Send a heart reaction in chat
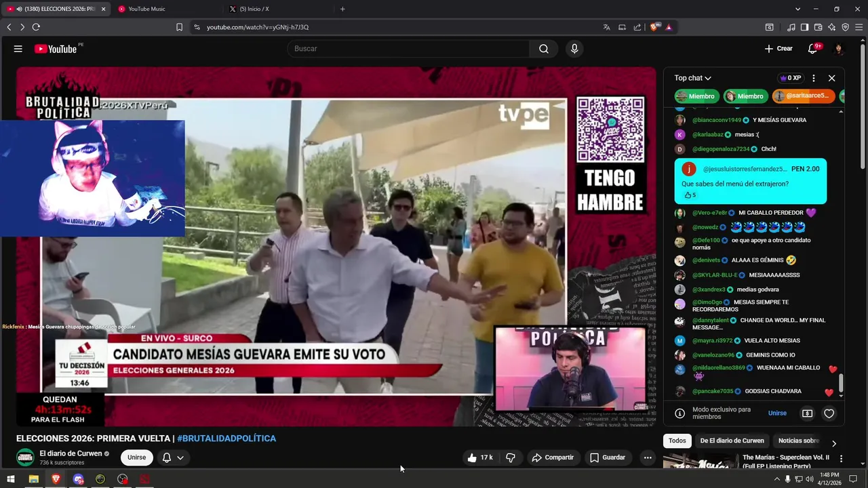 click(x=829, y=413)
